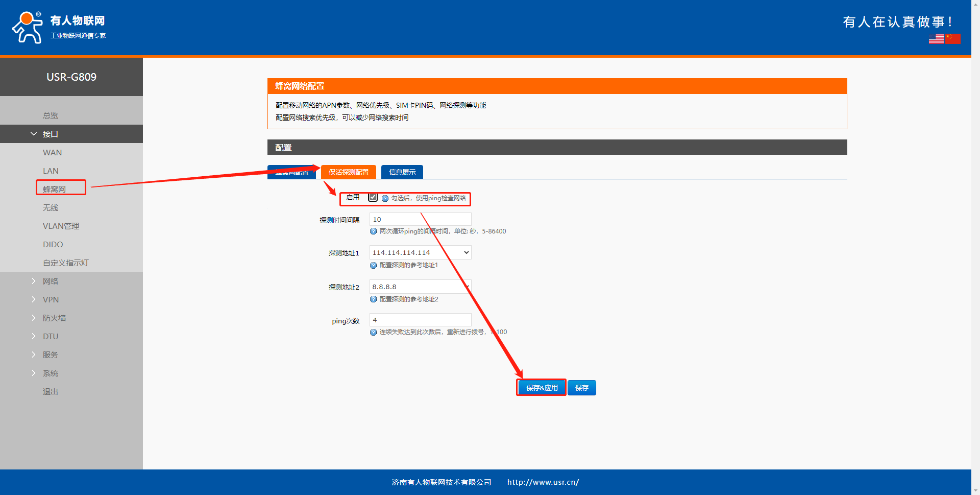The width and height of the screenshot is (980, 495).
Task: Click the ping次数 input field
Action: click(x=420, y=320)
